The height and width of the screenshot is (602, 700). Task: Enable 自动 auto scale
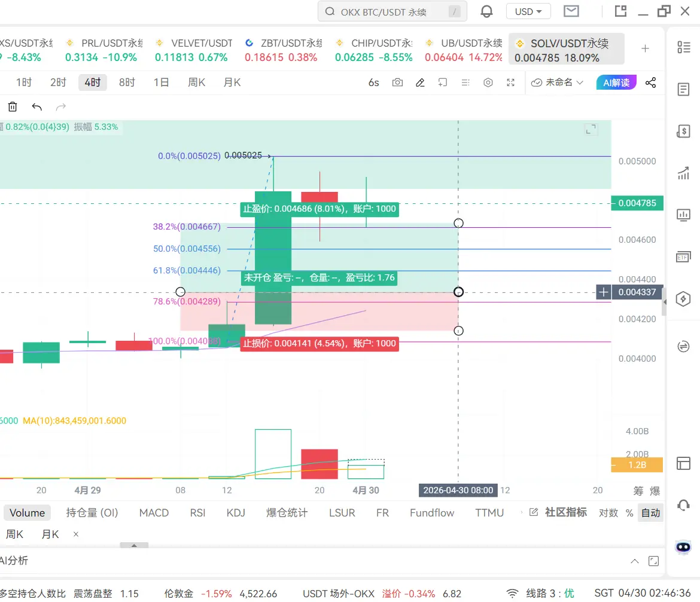pos(650,513)
